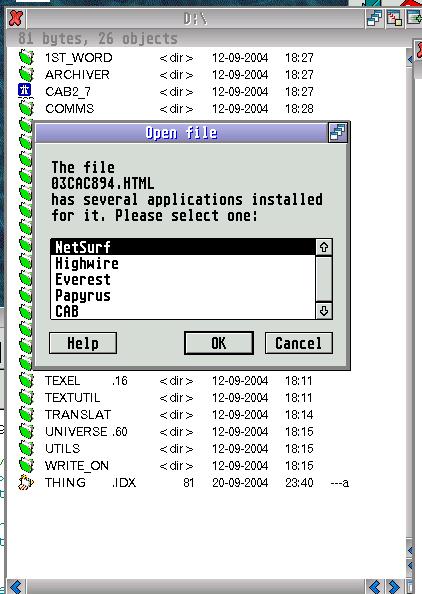
Task: Click the ARCHIVER folder name
Action: pyautogui.click(x=77, y=75)
